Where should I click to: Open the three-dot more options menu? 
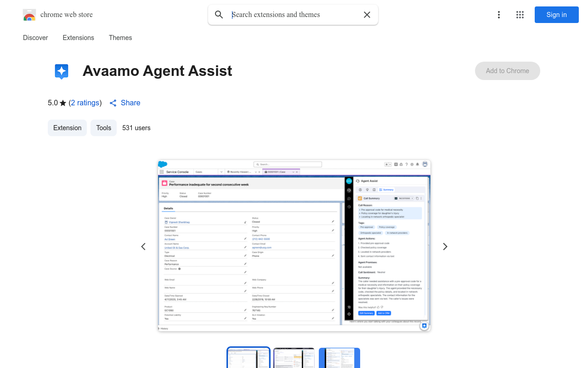(x=499, y=15)
